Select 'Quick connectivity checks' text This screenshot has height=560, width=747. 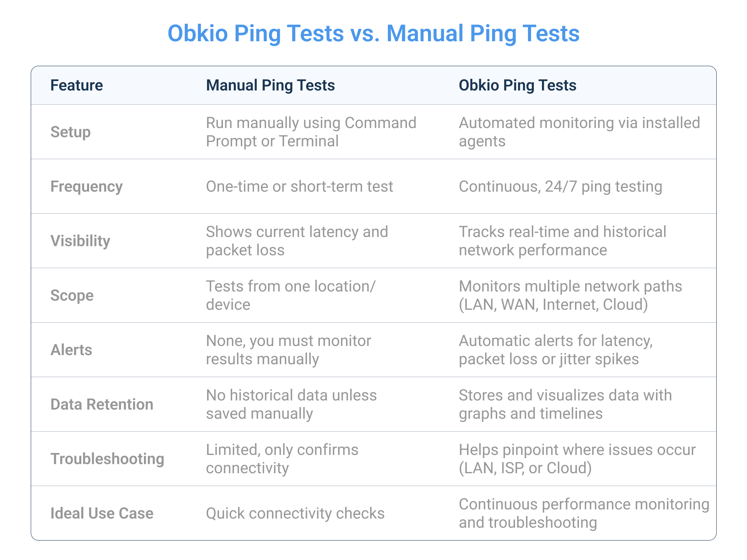click(295, 513)
